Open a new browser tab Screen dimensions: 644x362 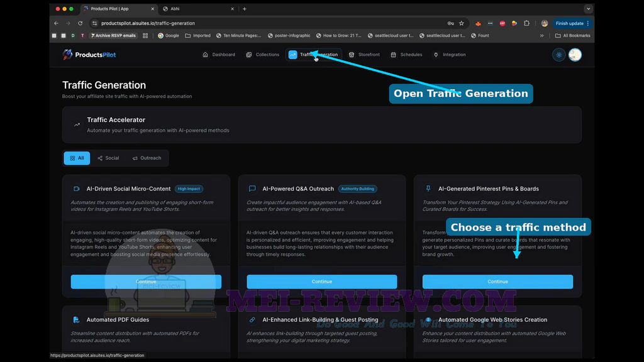[245, 9]
